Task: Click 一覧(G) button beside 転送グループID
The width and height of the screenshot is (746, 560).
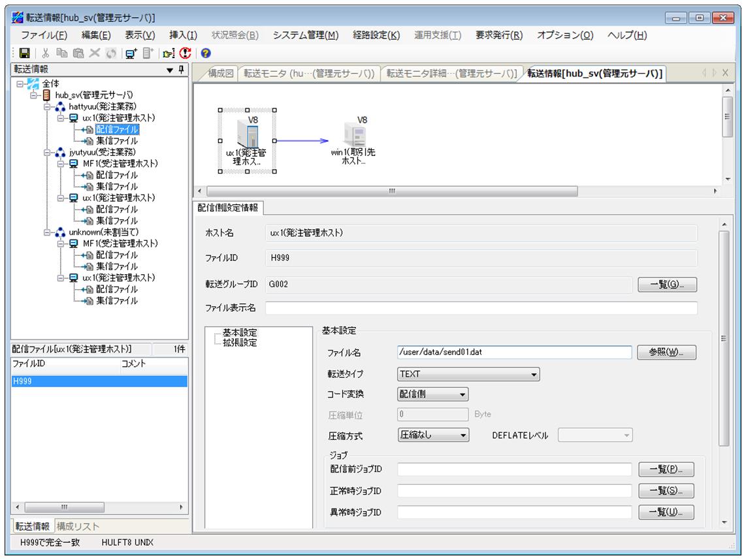Action: tap(667, 285)
